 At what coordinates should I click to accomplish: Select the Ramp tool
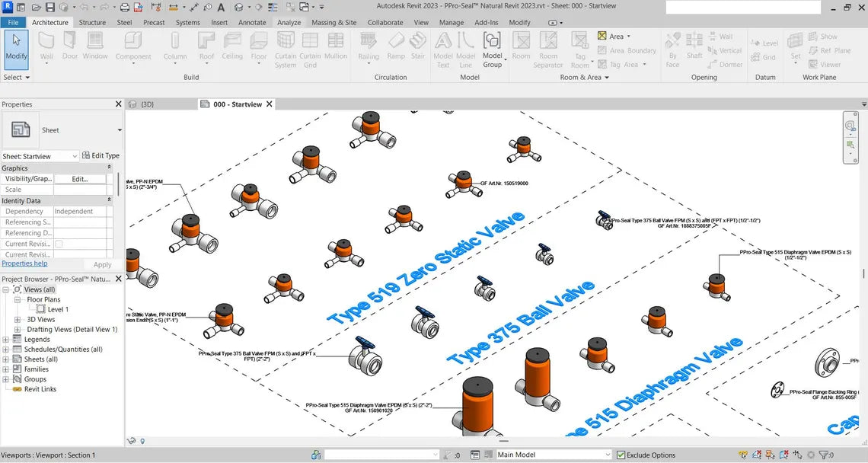click(396, 46)
